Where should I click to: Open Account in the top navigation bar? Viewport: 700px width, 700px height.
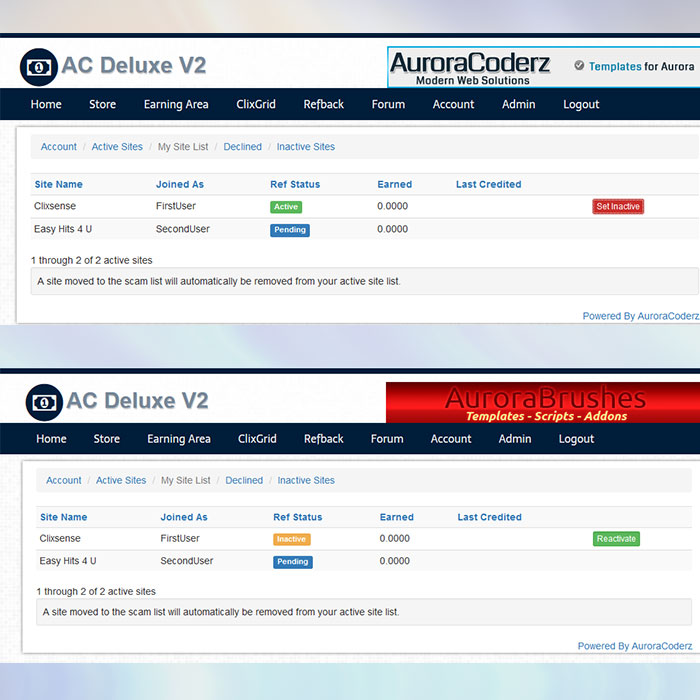coord(453,104)
